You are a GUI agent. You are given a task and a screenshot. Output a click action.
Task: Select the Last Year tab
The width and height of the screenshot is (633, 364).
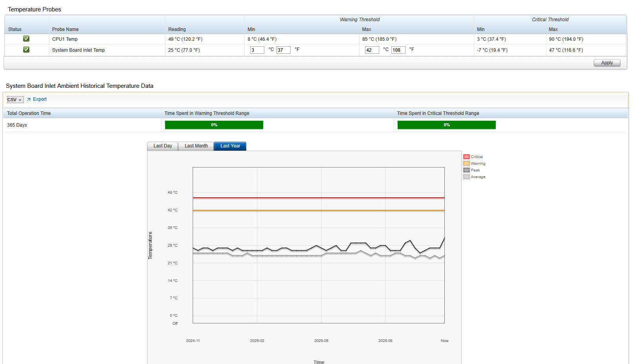(230, 146)
